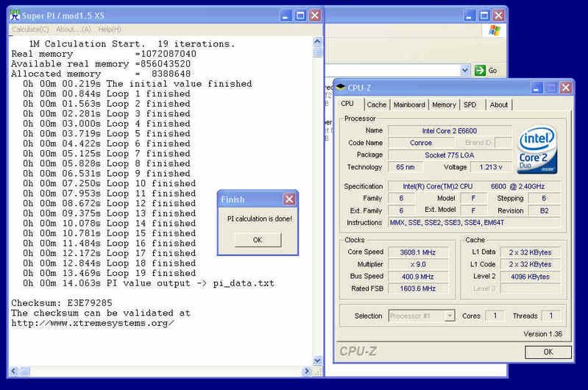This screenshot has height=390, width=588.
Task: Click the Super PI horizontal scrollbar left arrow
Action: 14,372
